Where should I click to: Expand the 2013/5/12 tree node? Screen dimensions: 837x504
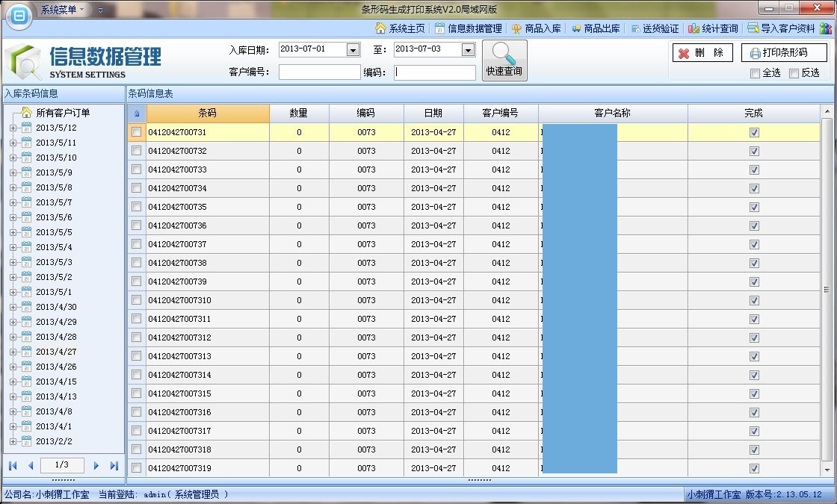[13, 128]
